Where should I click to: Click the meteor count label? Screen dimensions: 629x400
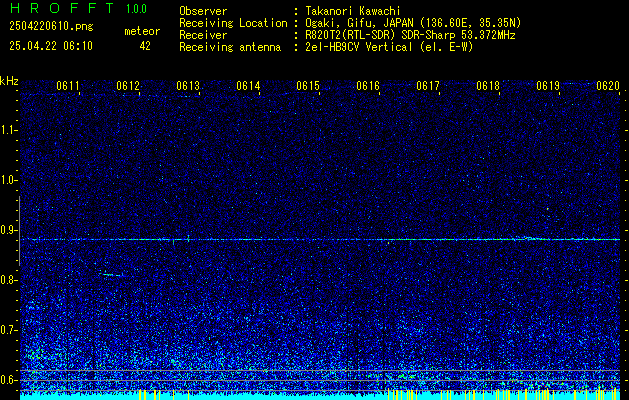point(142,31)
